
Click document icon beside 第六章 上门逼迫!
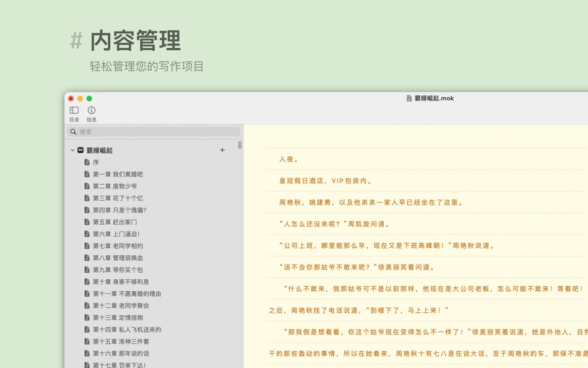[87, 234]
